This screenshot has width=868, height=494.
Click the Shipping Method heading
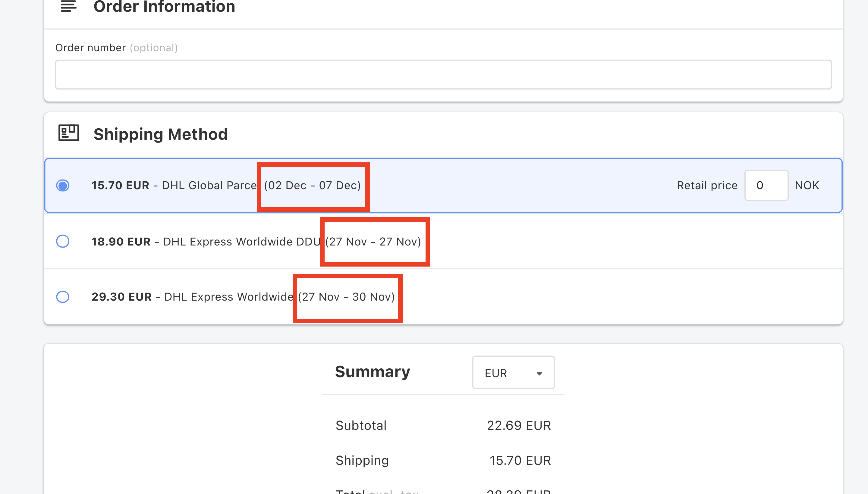[161, 134]
